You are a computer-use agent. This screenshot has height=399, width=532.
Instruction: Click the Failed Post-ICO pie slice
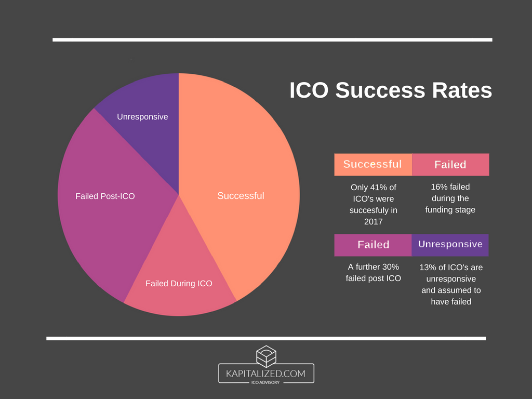pos(104,196)
